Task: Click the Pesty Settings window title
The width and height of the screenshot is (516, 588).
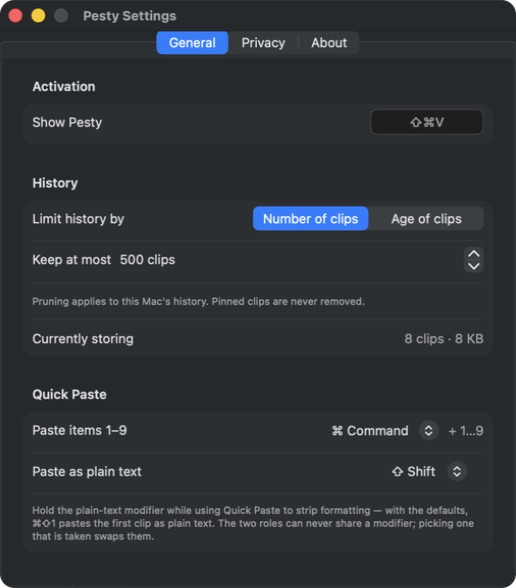Action: point(129,16)
